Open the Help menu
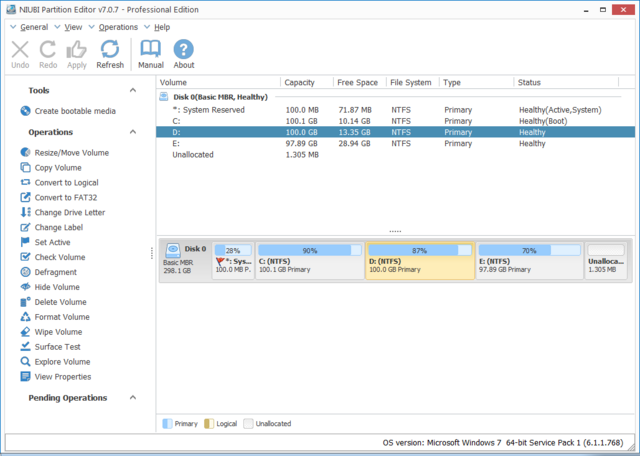The width and height of the screenshot is (640, 456). tap(162, 27)
